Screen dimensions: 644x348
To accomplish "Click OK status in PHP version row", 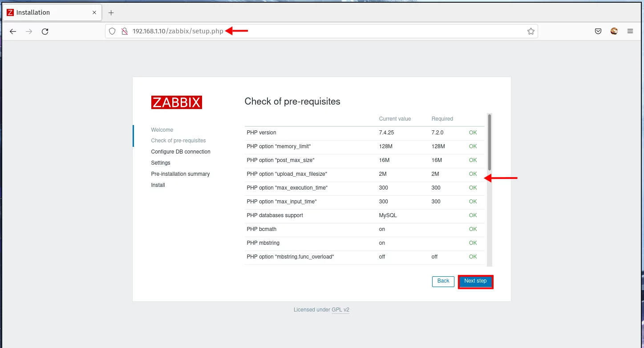I will point(473,133).
